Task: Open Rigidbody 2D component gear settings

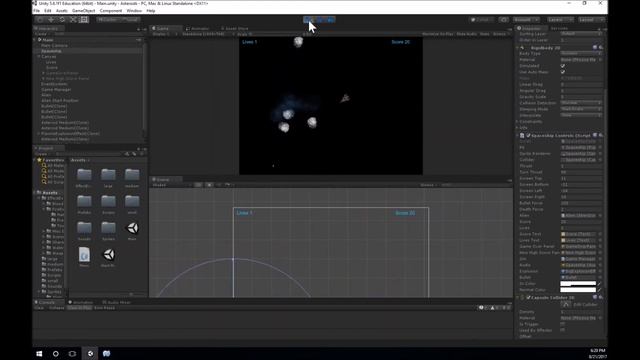Action: 601,48
